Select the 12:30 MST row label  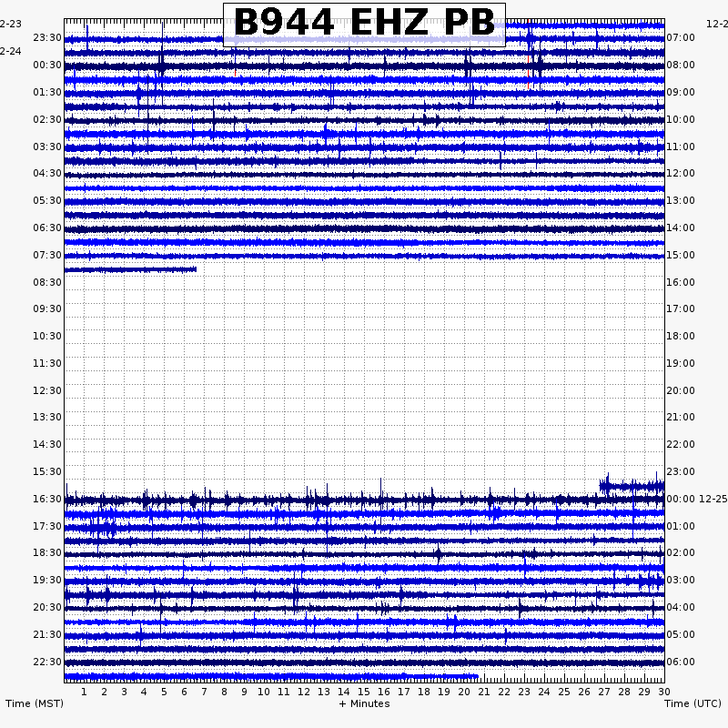(47, 391)
